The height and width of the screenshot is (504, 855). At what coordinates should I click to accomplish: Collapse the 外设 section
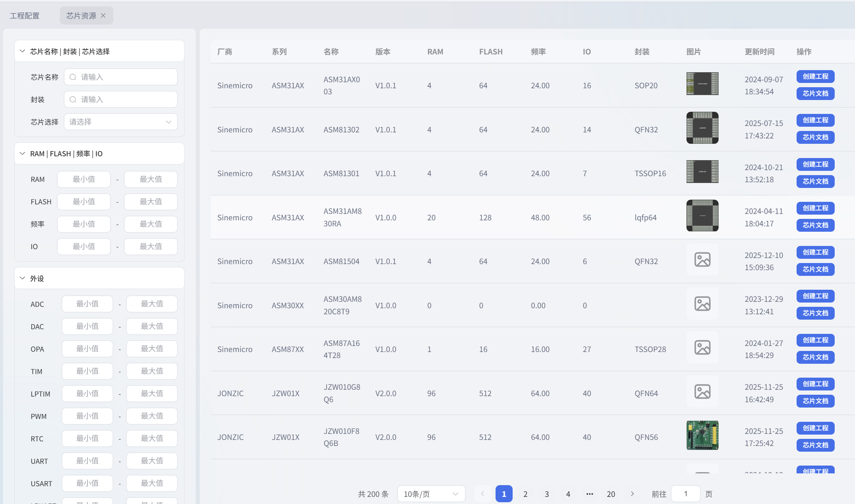(x=22, y=278)
